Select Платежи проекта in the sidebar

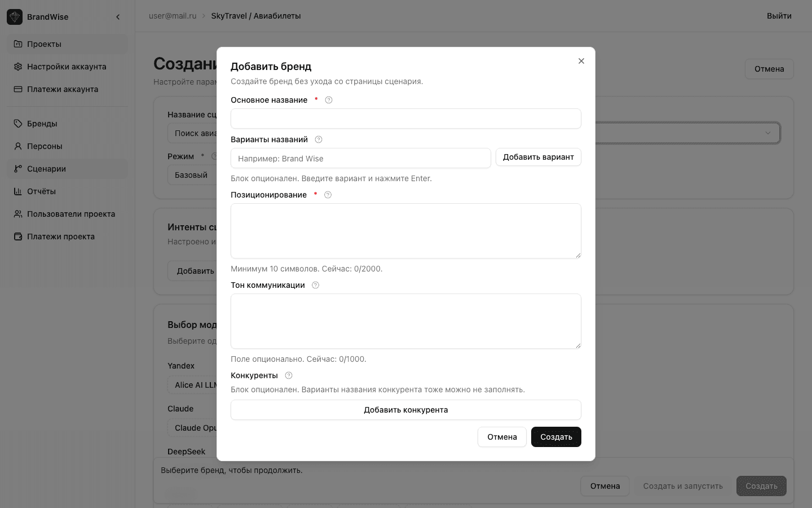(x=17, y=237)
